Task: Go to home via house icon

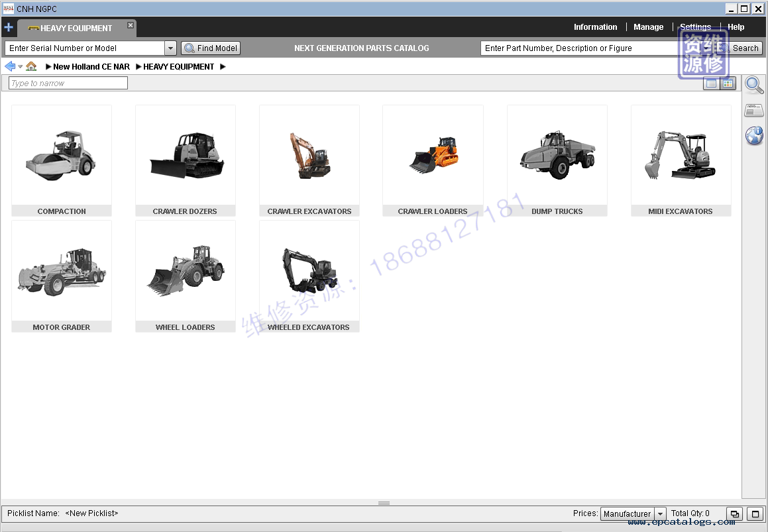Action: coord(31,66)
